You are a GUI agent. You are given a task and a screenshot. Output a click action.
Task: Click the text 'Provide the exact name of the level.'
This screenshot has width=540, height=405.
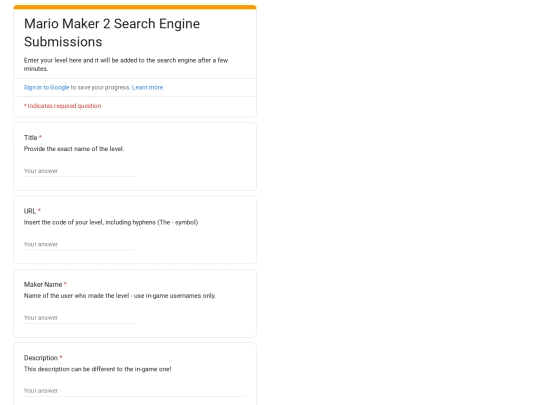(x=74, y=149)
